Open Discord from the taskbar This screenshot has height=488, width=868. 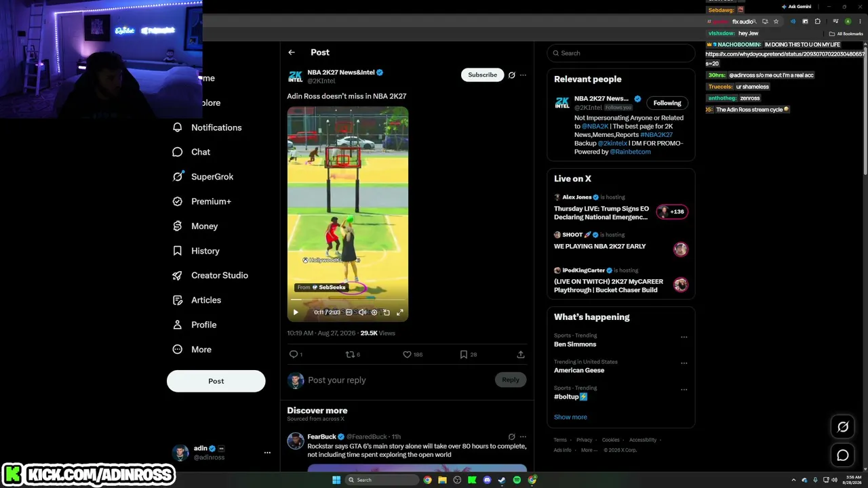(x=487, y=480)
